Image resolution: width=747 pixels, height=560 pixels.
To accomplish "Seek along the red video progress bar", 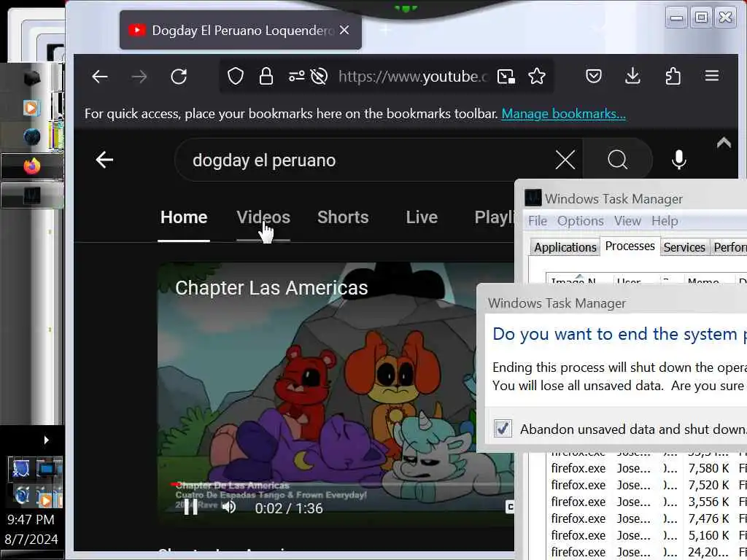I will pos(342,485).
